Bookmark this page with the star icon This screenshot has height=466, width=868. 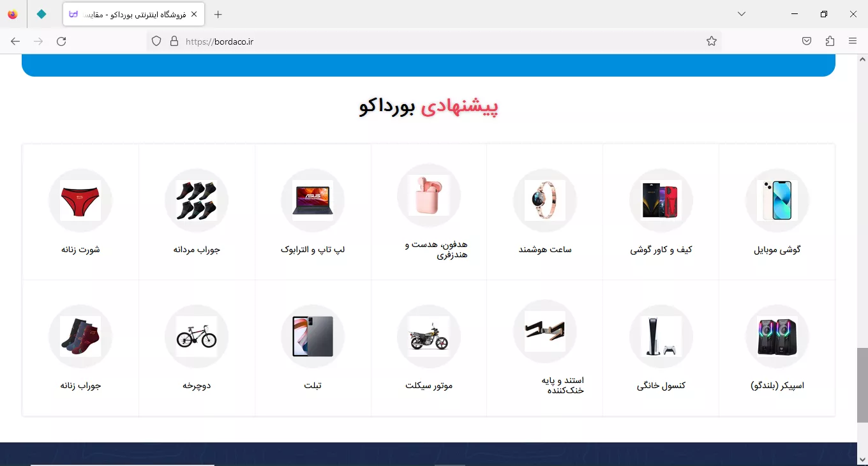[x=712, y=41]
